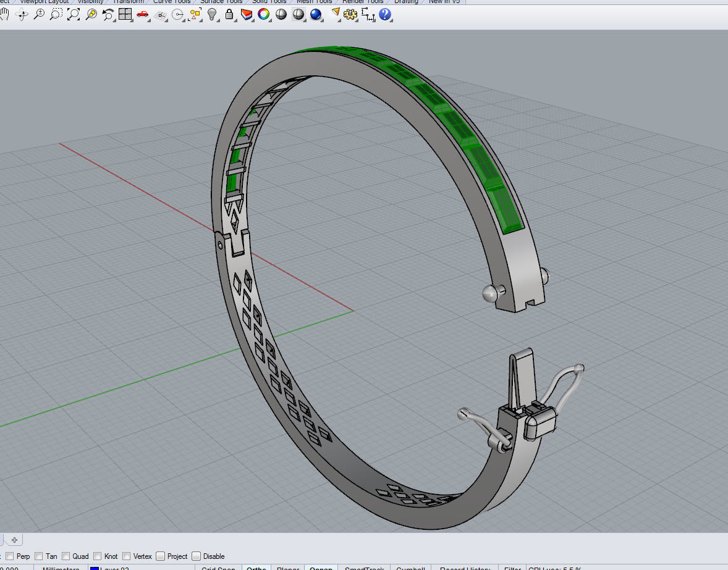
Task: Click the lightbulb Hide Objects icon
Action: point(212,14)
